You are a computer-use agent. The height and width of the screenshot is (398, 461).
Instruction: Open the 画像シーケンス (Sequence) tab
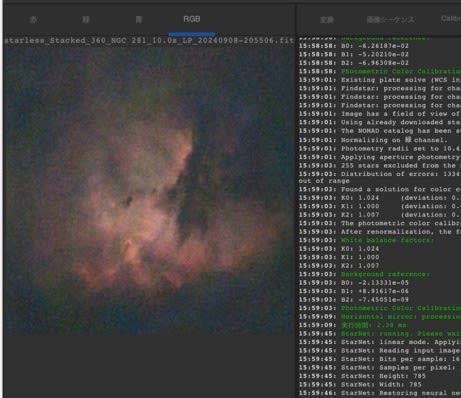[x=390, y=20]
